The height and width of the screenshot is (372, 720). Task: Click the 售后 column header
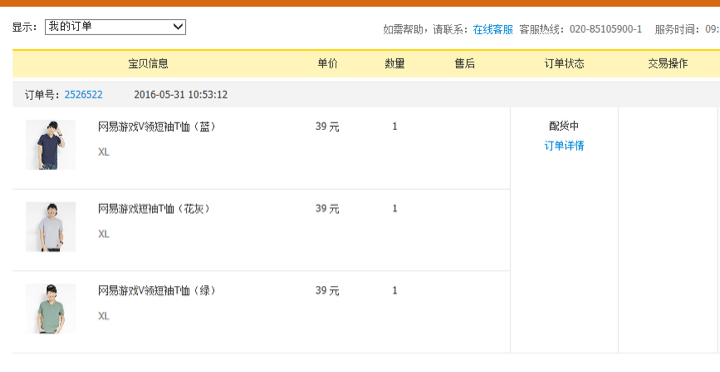point(464,63)
